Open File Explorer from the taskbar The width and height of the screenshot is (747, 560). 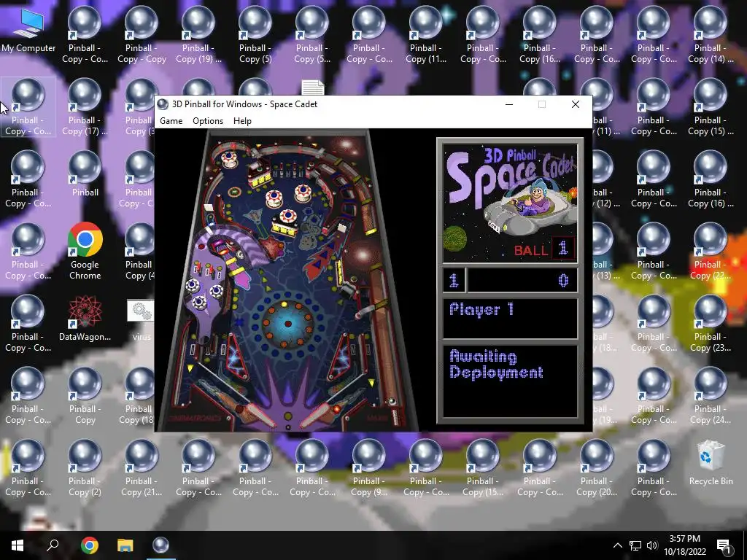coord(125,545)
